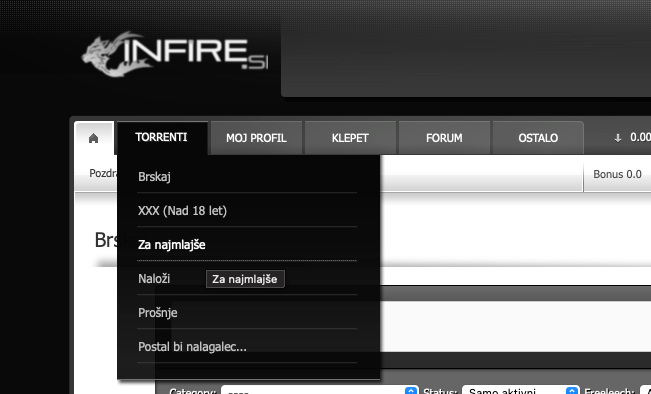
Task: Open Naloži in the Torrenti dropdown
Action: pyautogui.click(x=154, y=279)
